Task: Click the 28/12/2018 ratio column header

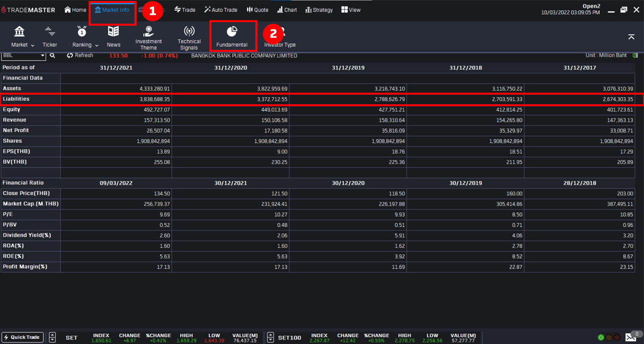Action: (580, 183)
